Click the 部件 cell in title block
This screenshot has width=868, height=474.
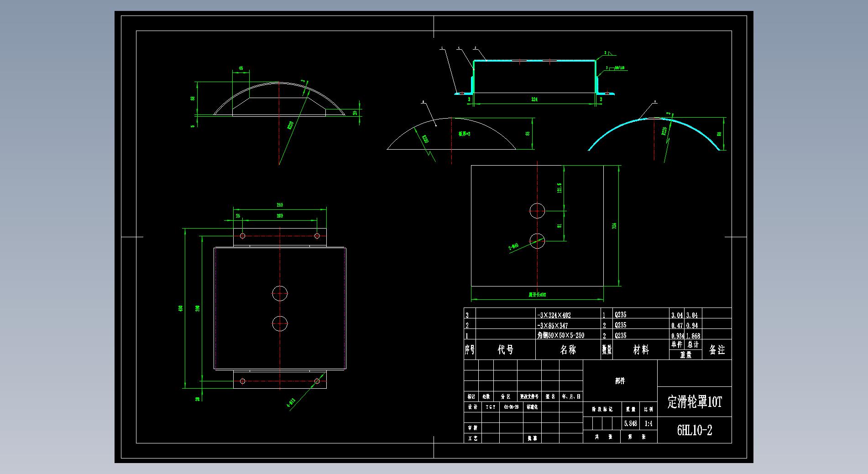point(620,381)
